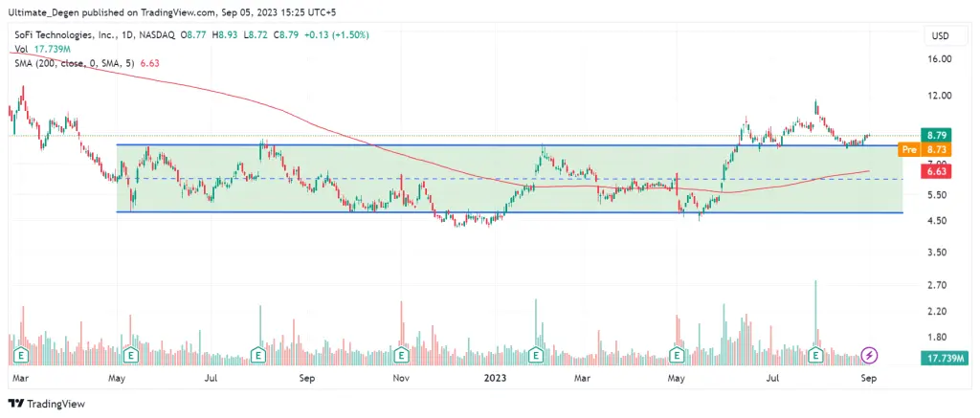Viewport: 980px width, 418px height.
Task: Click the 2.20 axis label
Action: click(x=939, y=311)
